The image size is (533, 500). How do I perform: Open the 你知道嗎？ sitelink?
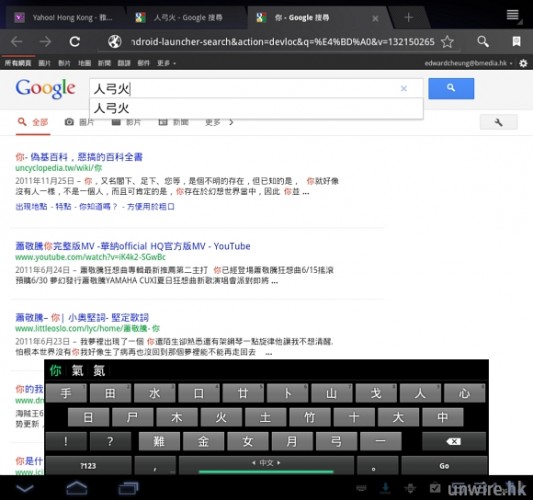98,206
